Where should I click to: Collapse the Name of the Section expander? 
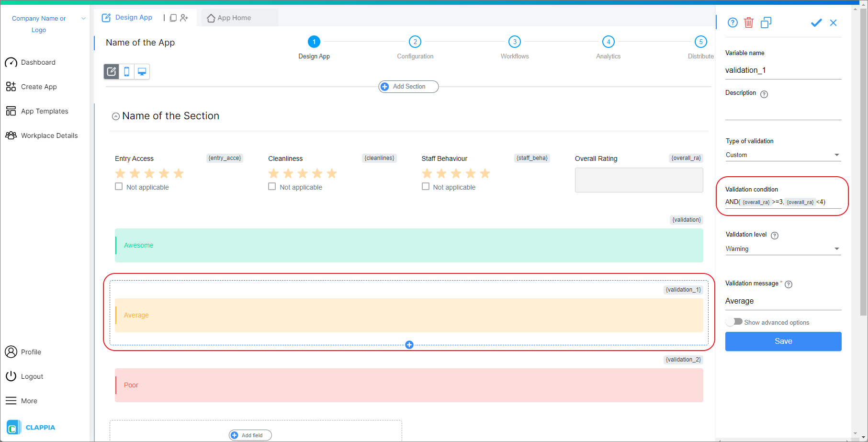coord(116,116)
